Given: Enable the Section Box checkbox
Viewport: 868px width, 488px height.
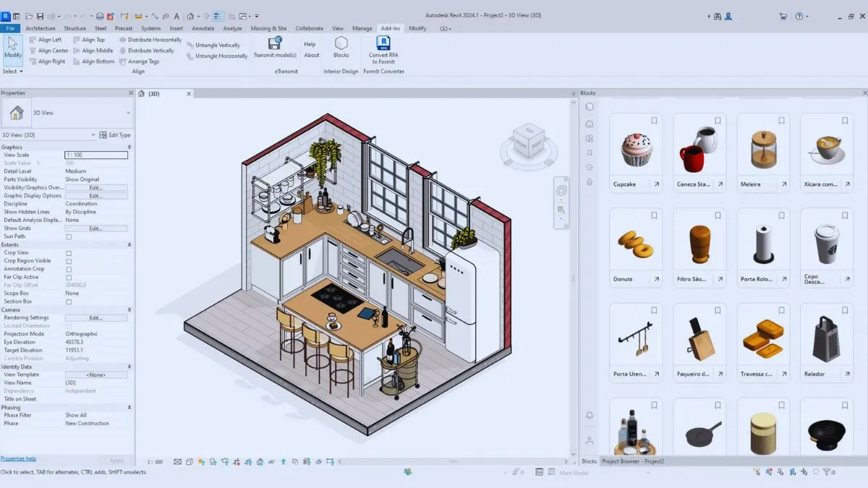Looking at the screenshot, I should click(69, 301).
